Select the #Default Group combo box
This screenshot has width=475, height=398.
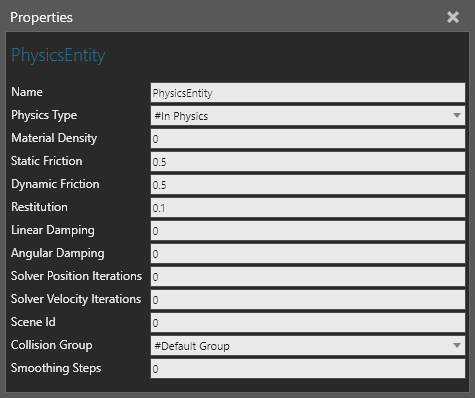[x=308, y=346]
